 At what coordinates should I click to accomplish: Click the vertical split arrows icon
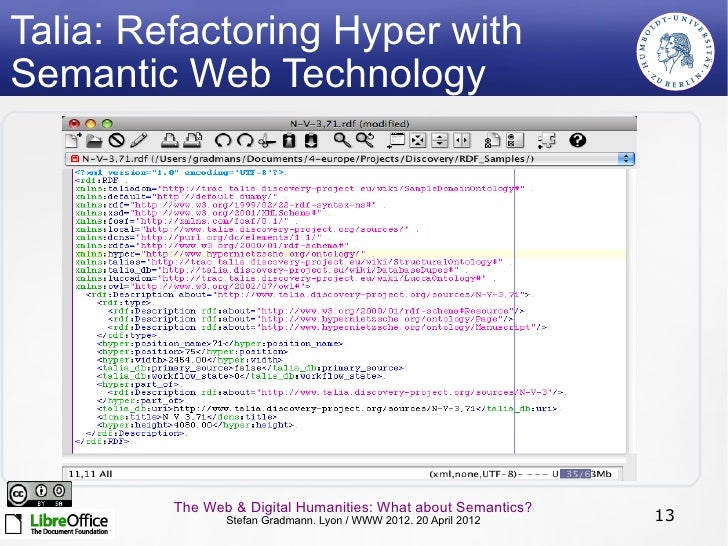click(440, 140)
